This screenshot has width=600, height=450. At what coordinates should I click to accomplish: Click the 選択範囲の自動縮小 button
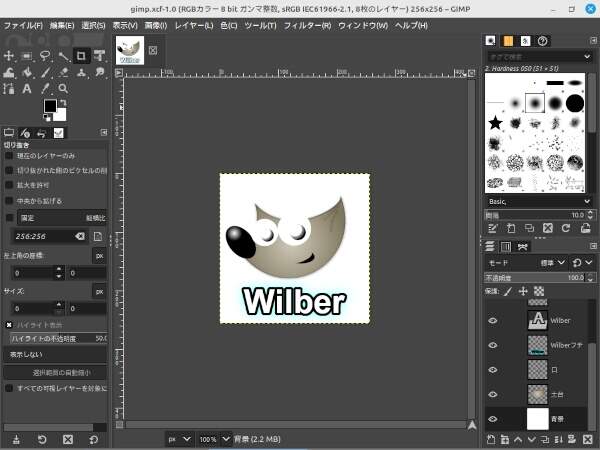click(56, 372)
